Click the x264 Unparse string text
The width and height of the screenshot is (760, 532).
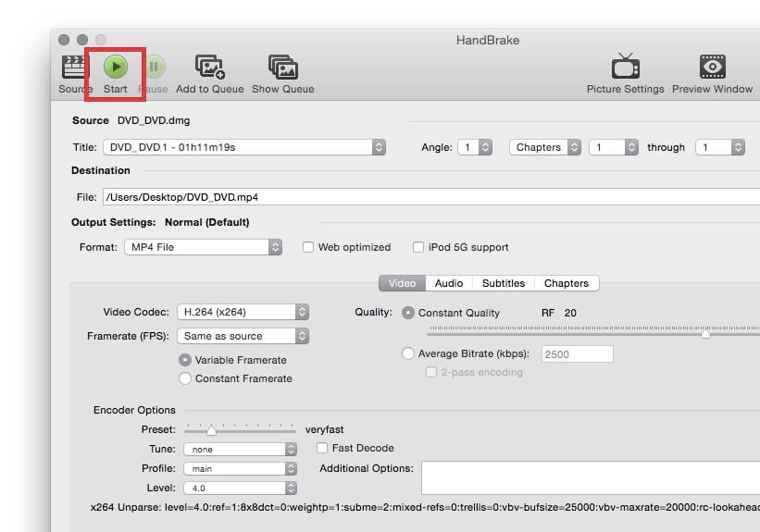coord(425,507)
